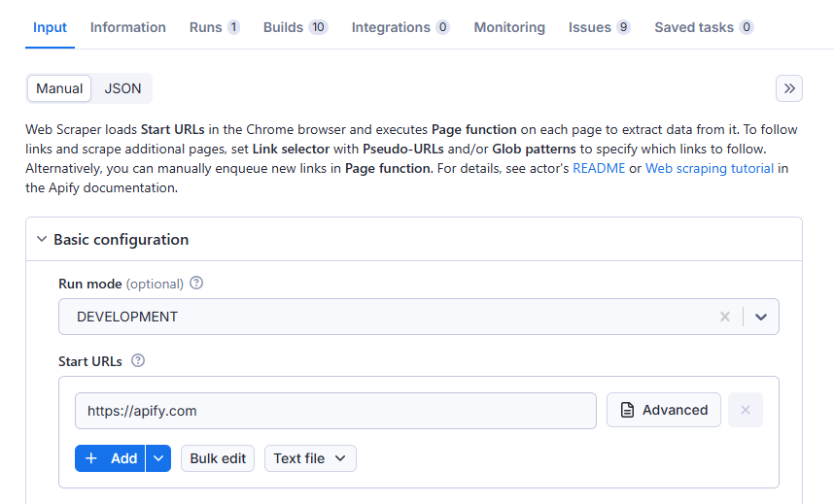Click the Advanced document icon button
This screenshot has width=834, height=504.
click(664, 410)
